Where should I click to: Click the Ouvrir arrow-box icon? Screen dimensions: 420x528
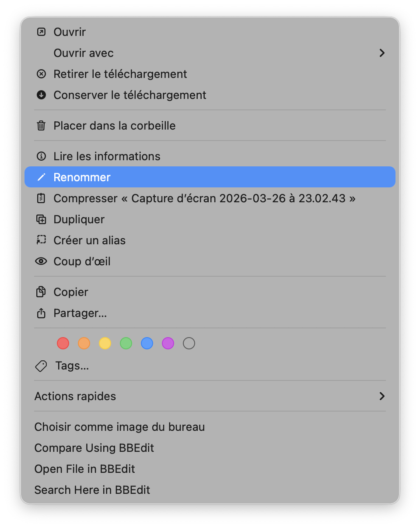(x=41, y=32)
